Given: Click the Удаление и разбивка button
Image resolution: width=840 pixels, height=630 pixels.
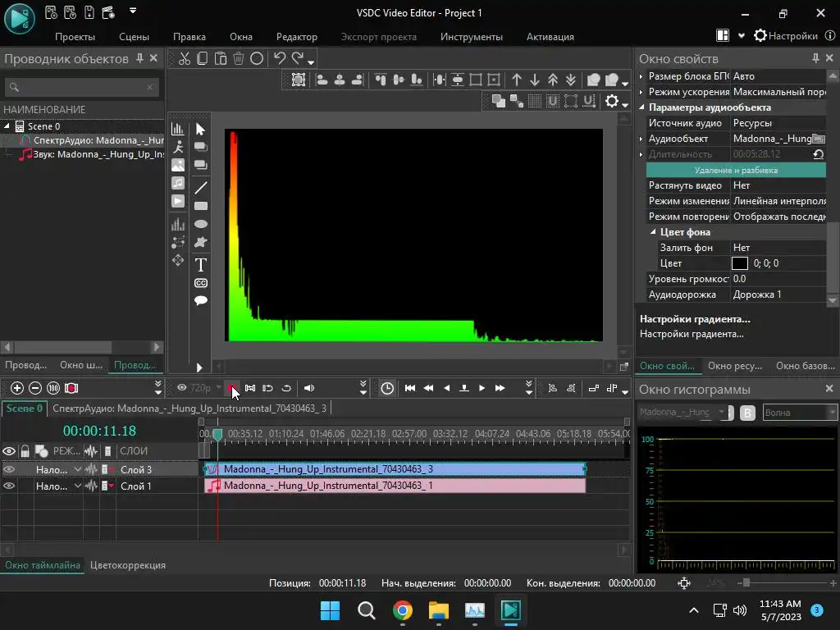Looking at the screenshot, I should pos(736,171).
